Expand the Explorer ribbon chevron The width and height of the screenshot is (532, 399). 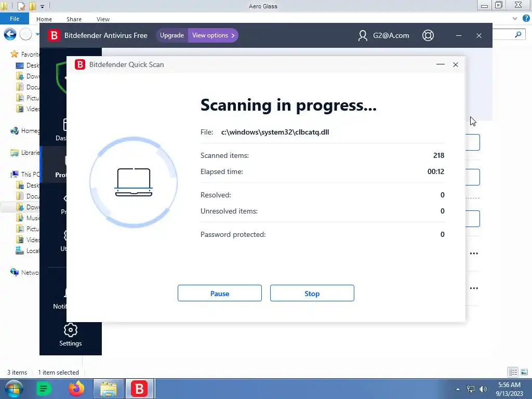[x=515, y=19]
